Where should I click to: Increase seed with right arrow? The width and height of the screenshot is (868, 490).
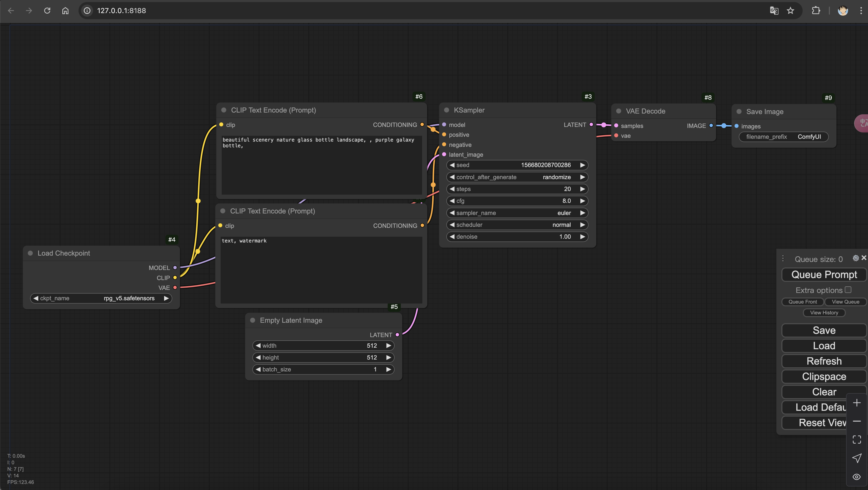582,165
